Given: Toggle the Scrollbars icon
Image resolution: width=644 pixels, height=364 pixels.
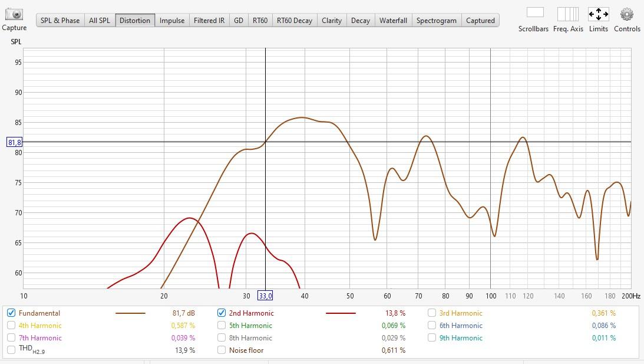Looking at the screenshot, I should [x=534, y=13].
